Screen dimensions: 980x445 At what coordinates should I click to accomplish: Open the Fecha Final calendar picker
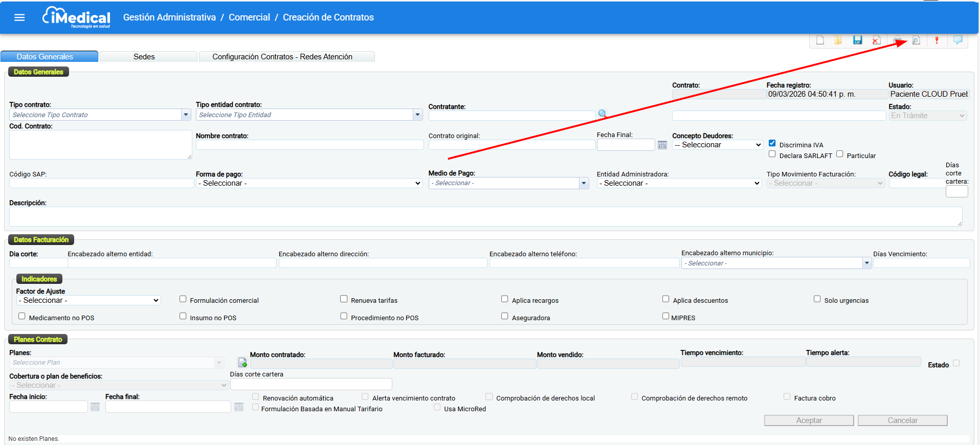662,145
